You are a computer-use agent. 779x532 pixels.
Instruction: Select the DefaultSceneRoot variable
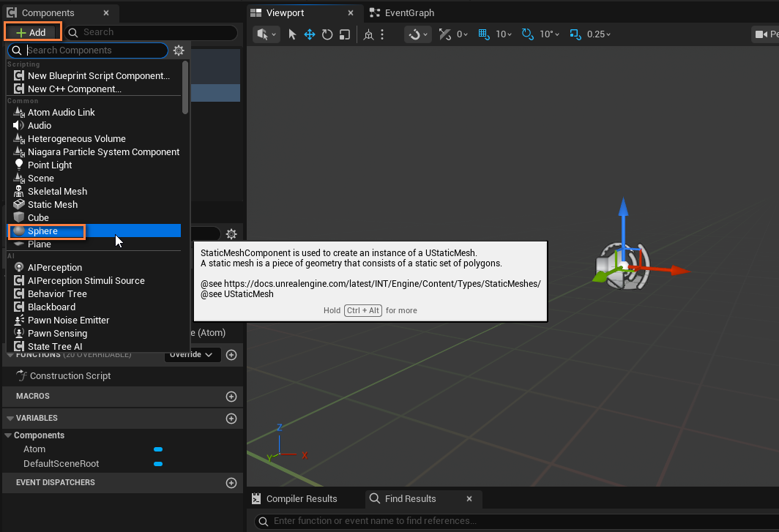61,463
